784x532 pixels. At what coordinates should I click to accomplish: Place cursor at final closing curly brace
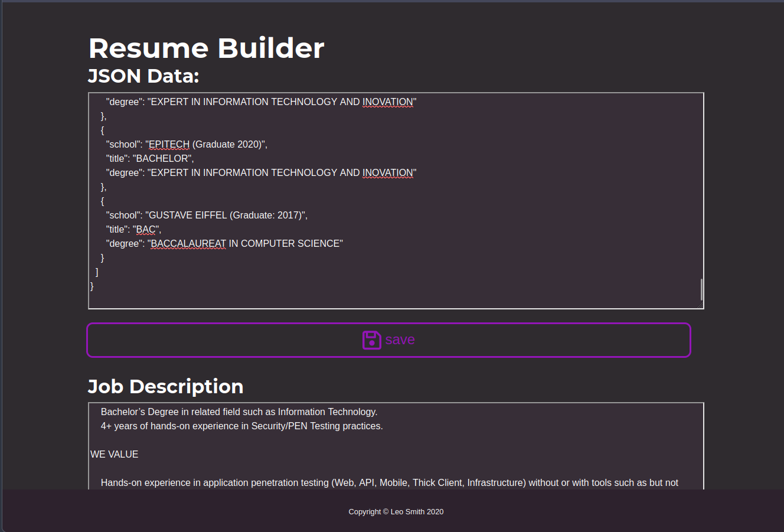click(92, 286)
